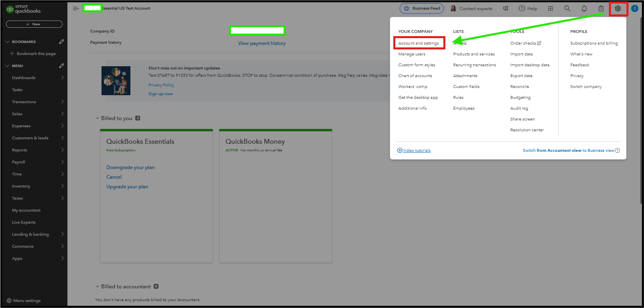
Task: Click Upgrade your plan link
Action: coord(127,187)
